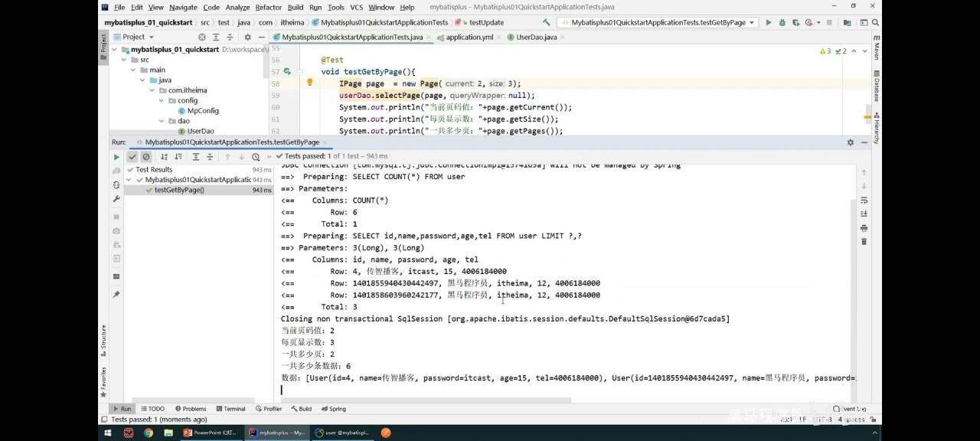This screenshot has height=441, width=980.
Task: Open the Navigate menu
Action: [183, 7]
